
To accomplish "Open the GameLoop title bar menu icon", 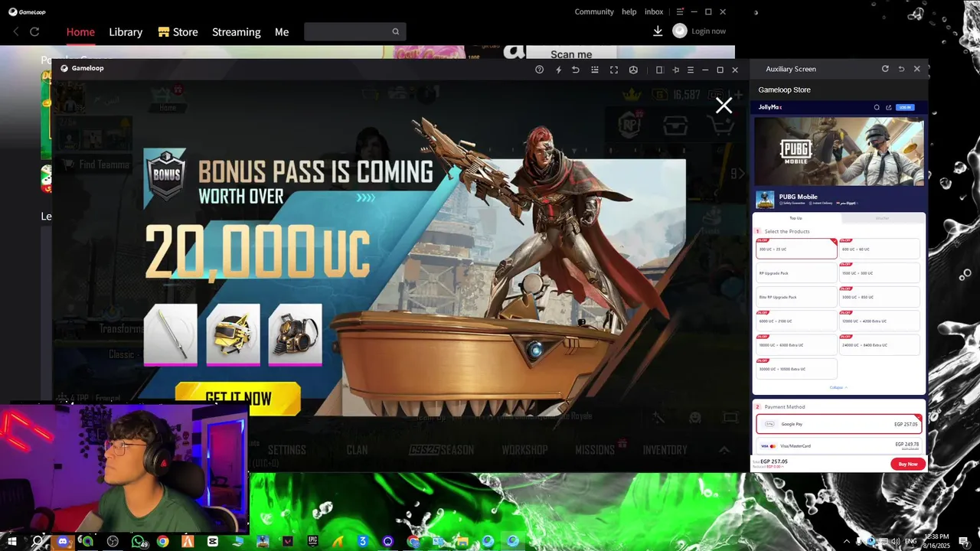I will pyautogui.click(x=680, y=11).
